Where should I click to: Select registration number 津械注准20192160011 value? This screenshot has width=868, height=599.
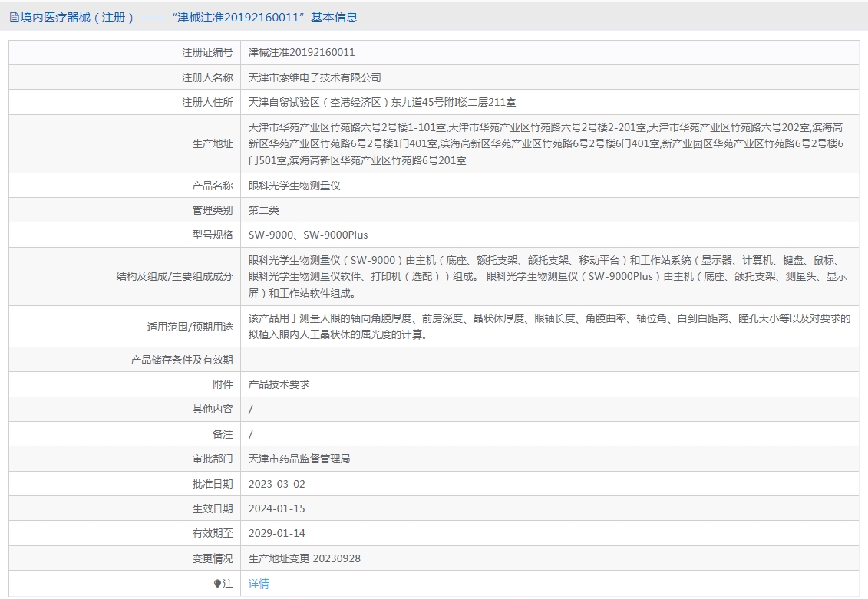tap(302, 53)
